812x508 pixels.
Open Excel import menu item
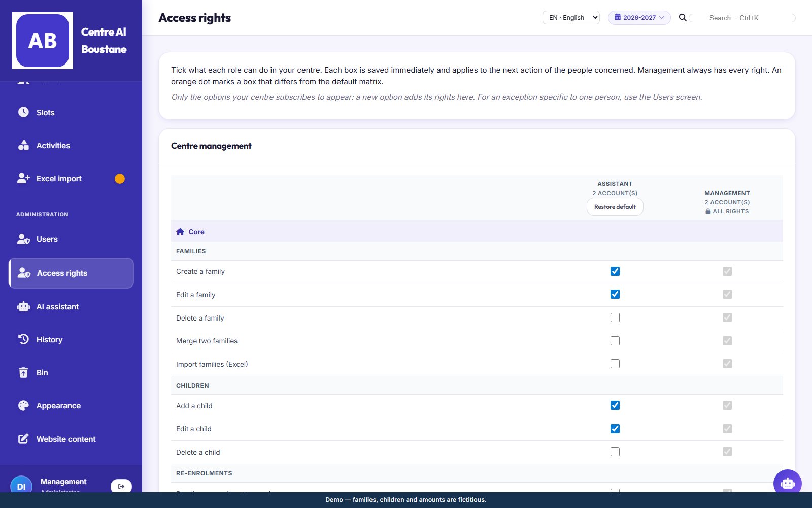71,178
